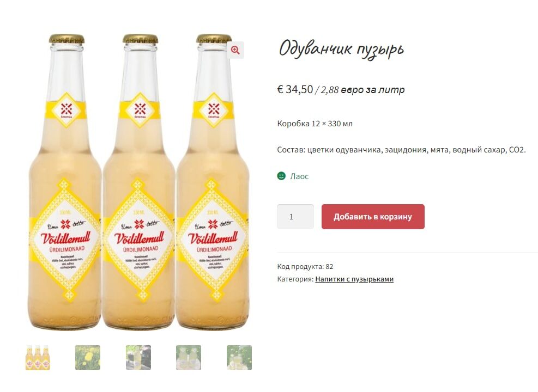
Task: Click the Коробка 12 × 330 мл description
Action: click(x=315, y=124)
